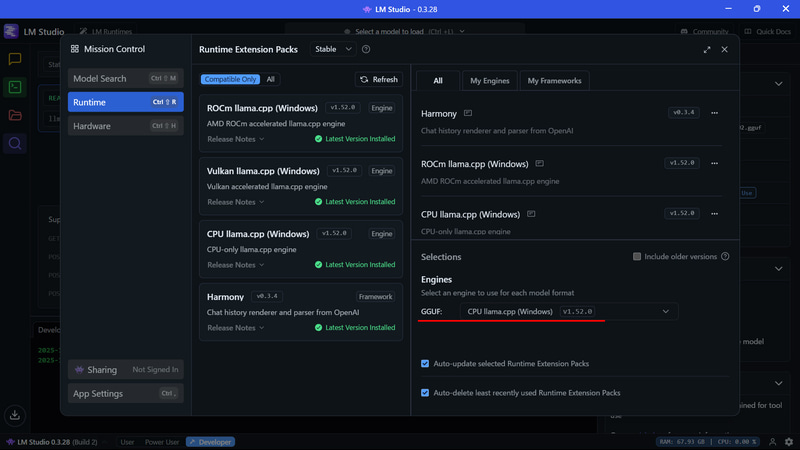Open the Sharing Not Signed In item

(126, 369)
